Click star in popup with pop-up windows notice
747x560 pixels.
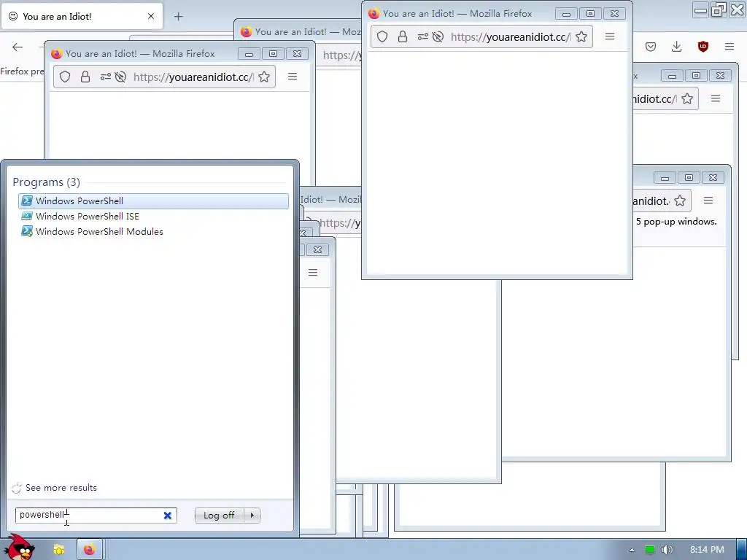[680, 201]
